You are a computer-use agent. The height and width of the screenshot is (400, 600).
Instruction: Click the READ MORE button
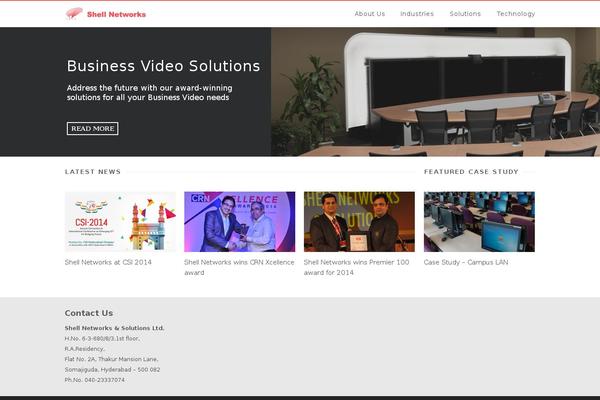pos(93,129)
